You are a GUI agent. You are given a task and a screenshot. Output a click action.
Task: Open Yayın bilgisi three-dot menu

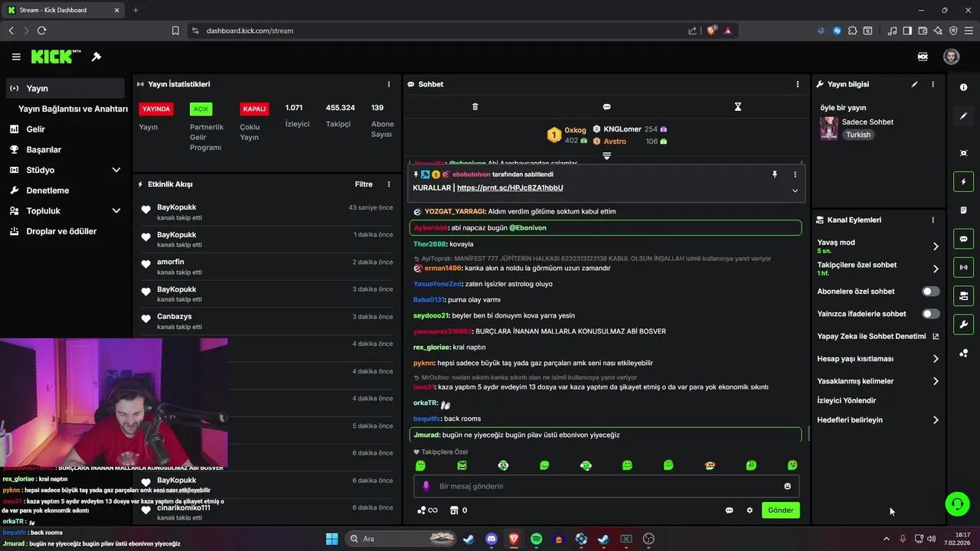[933, 84]
